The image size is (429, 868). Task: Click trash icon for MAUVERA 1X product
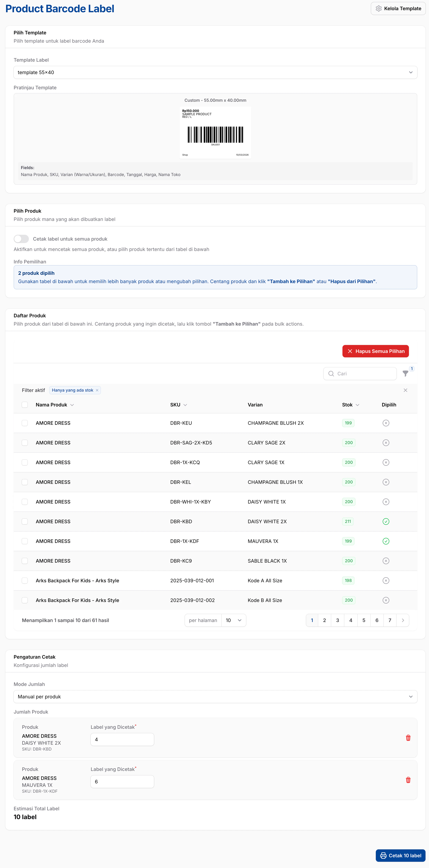pyautogui.click(x=408, y=780)
